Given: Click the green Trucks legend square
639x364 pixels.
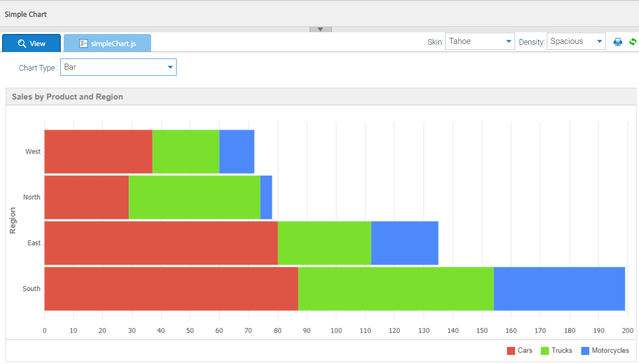Looking at the screenshot, I should click(544, 350).
